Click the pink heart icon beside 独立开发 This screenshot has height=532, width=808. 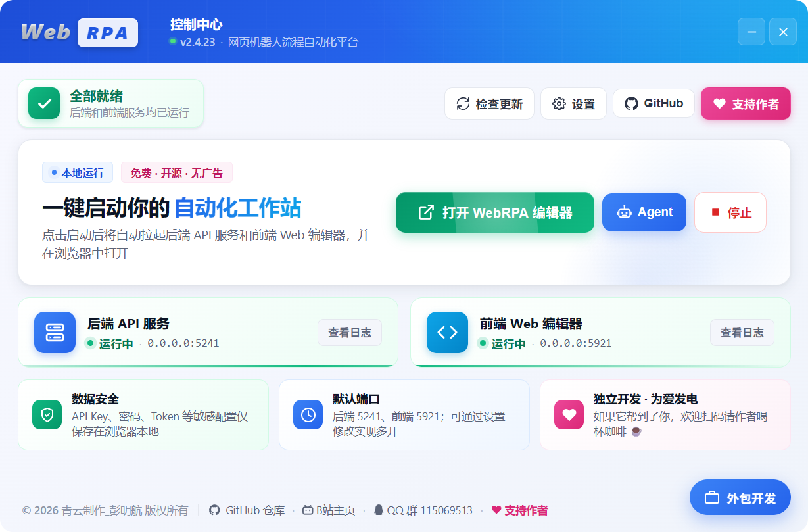point(569,414)
